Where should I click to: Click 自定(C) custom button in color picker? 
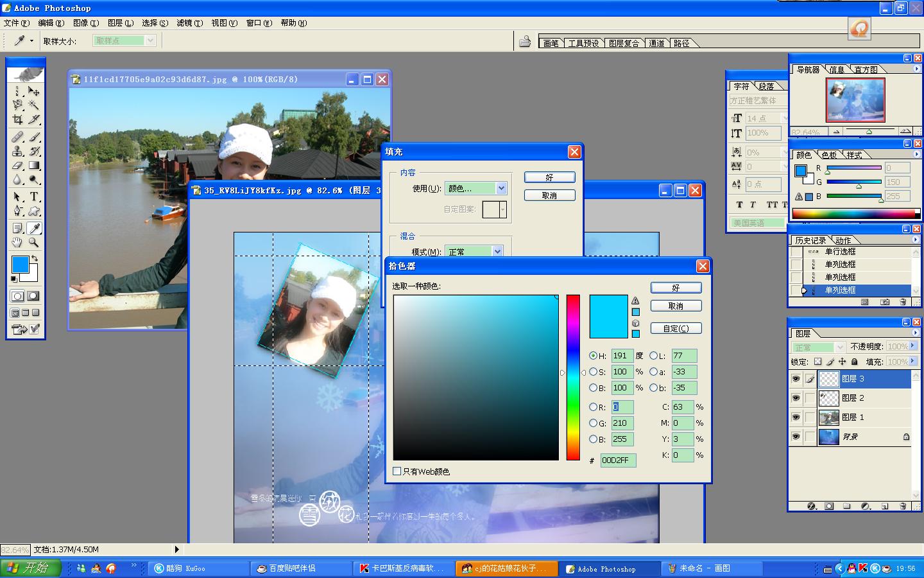pyautogui.click(x=676, y=328)
